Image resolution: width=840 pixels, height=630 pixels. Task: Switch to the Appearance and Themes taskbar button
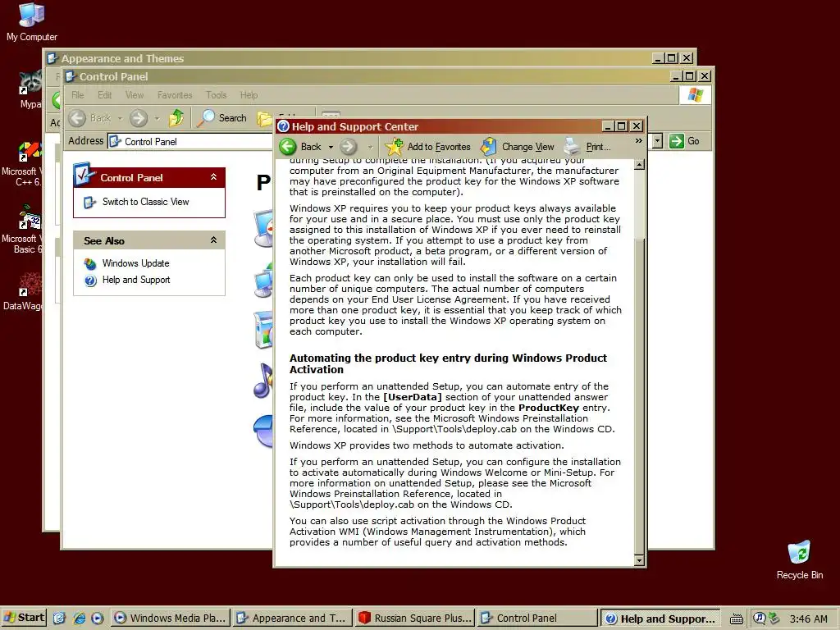click(293, 619)
